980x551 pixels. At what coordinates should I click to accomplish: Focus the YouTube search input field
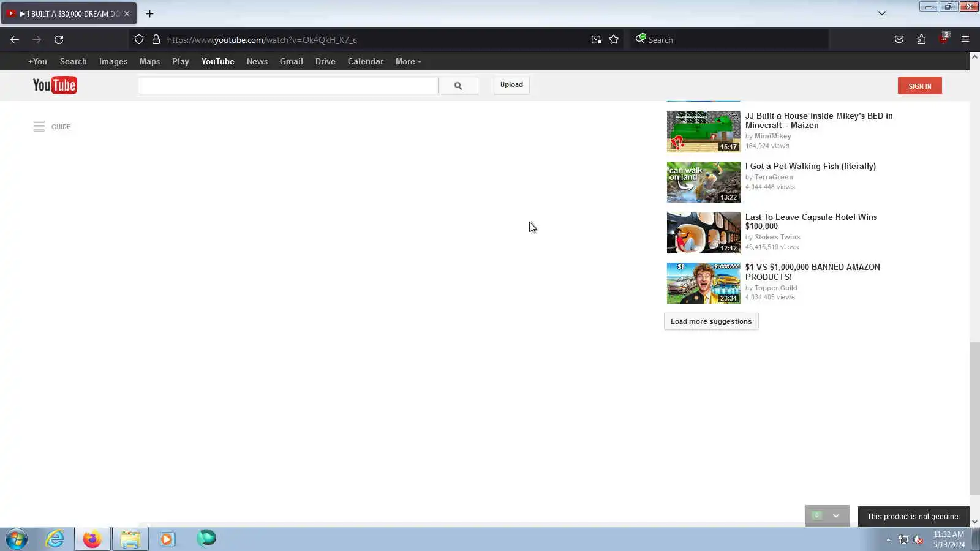[x=288, y=86]
